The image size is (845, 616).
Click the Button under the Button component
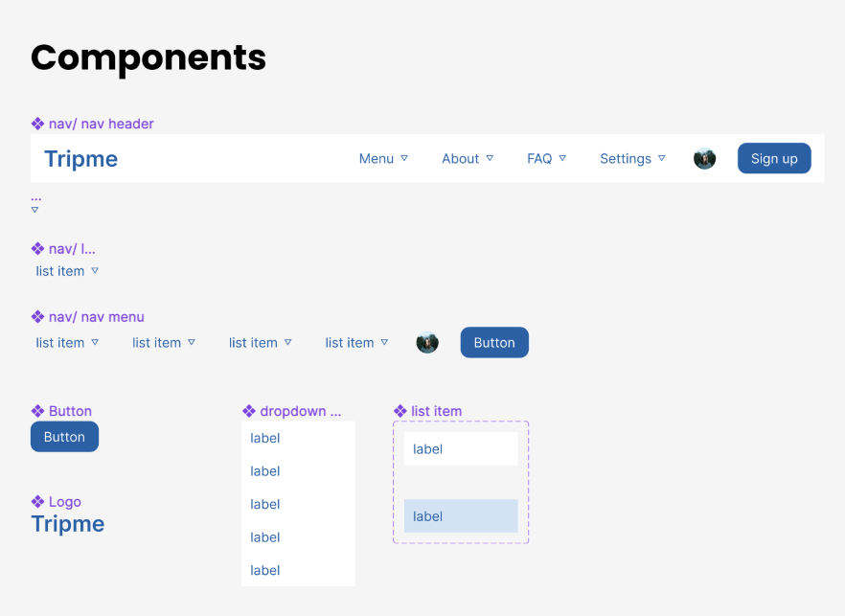(x=64, y=437)
